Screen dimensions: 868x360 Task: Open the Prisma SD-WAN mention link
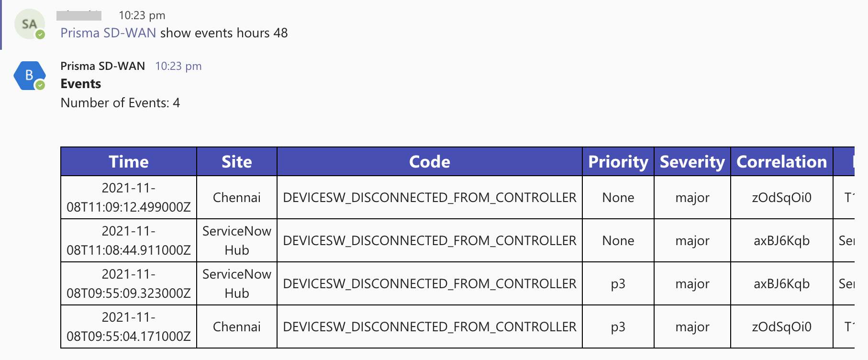108,33
